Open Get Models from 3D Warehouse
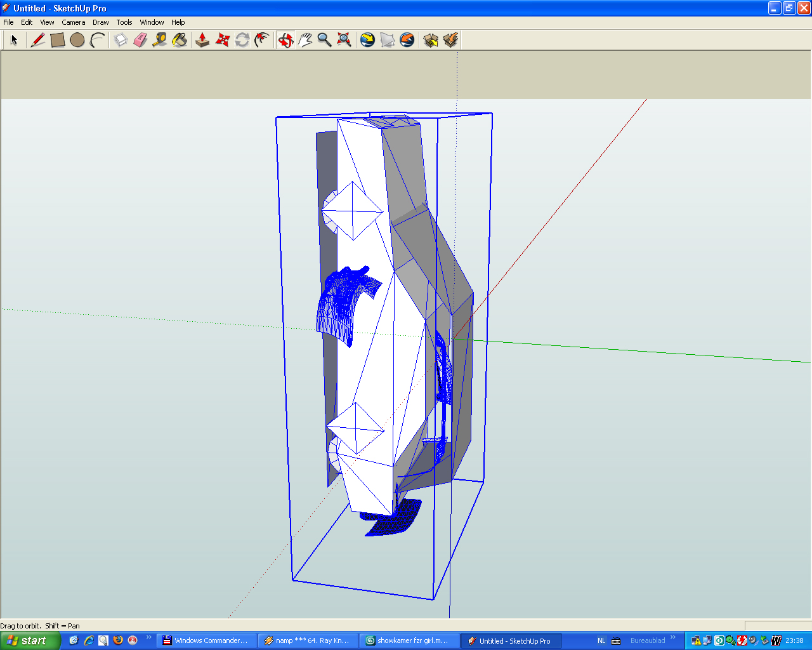 point(431,40)
